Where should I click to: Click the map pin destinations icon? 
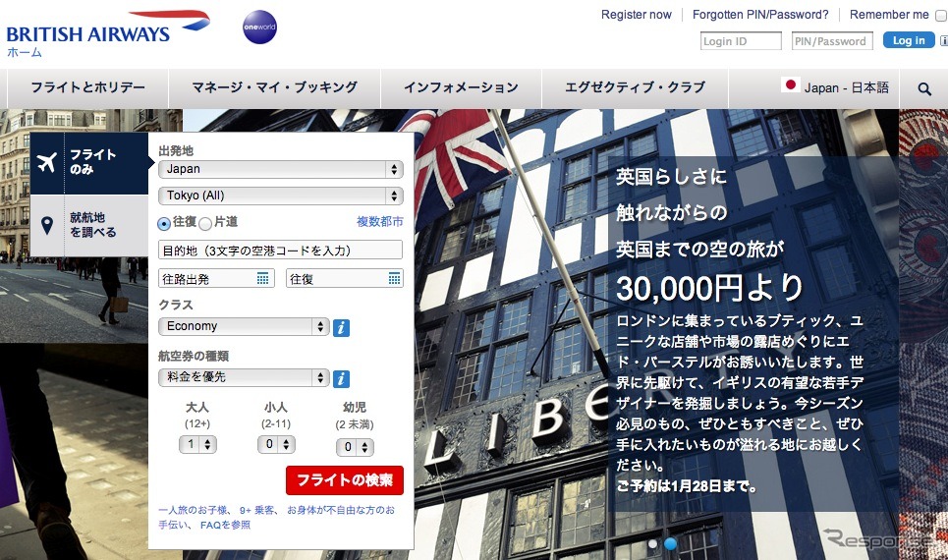click(x=46, y=226)
